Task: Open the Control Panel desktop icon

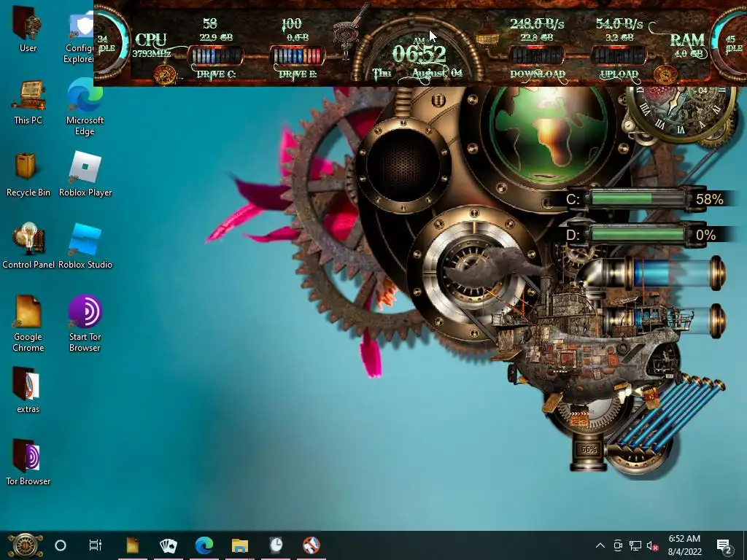Action: (28, 246)
